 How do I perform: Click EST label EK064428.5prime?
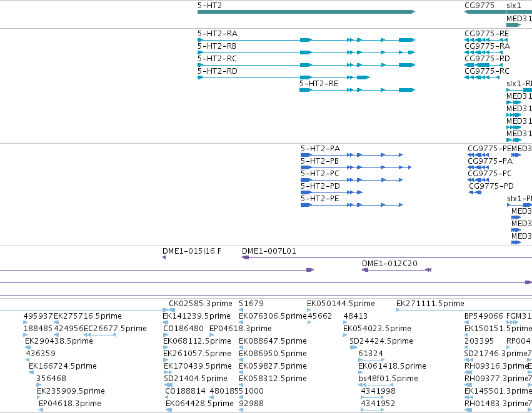click(199, 404)
